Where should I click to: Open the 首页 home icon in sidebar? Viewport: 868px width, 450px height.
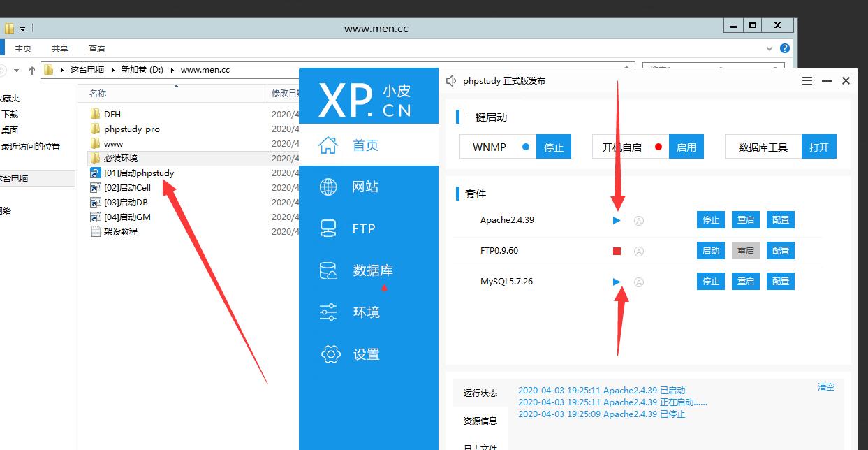tap(328, 145)
